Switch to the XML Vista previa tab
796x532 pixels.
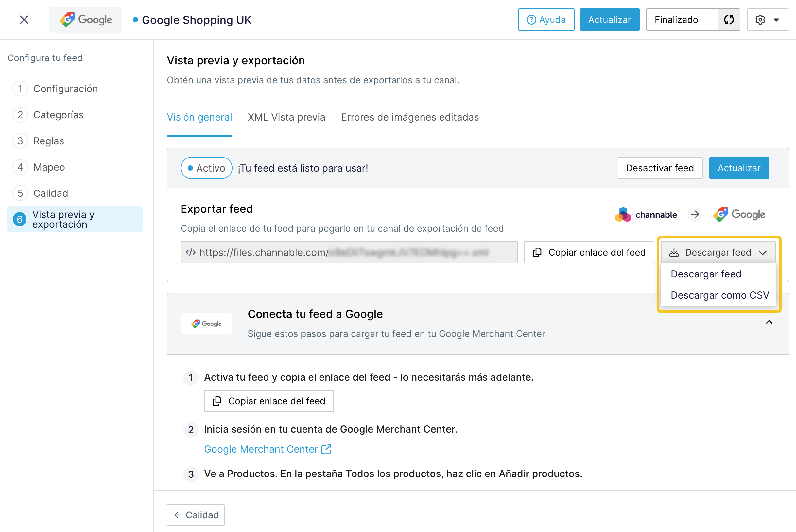tap(286, 117)
